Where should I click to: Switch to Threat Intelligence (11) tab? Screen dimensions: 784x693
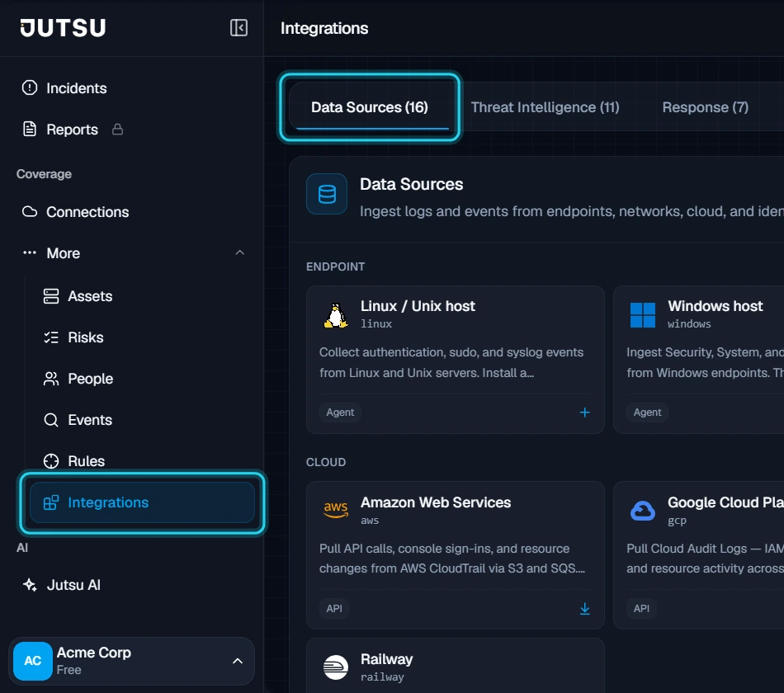[545, 107]
